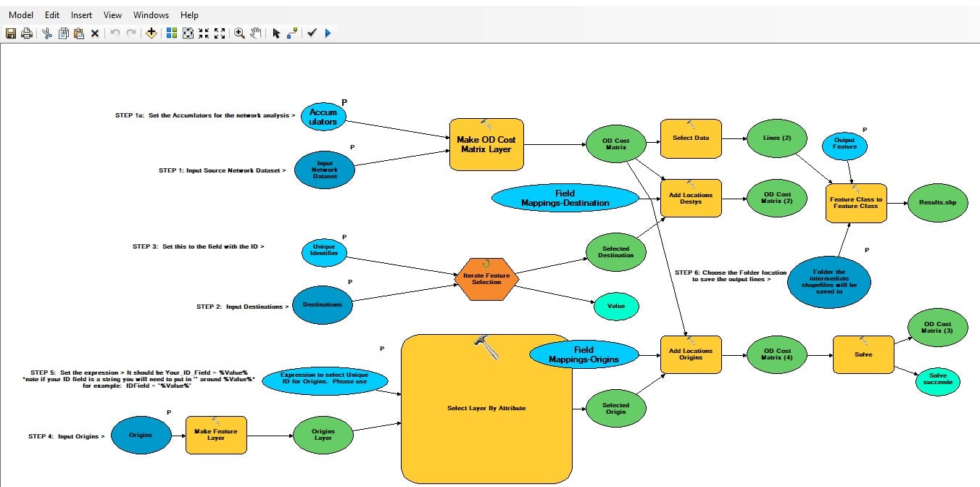980x487 pixels.
Task: Open the Insert menu
Action: tap(81, 14)
